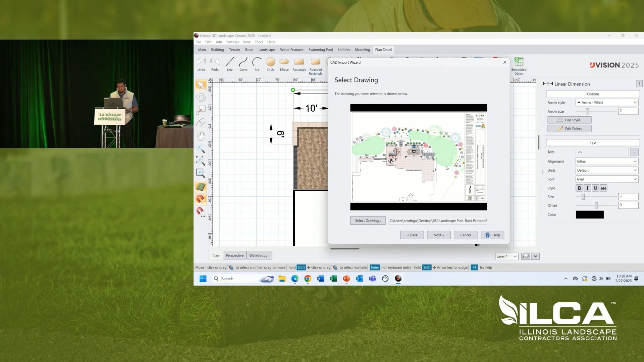Viewport: 644px width, 362px height.
Task: Activate the Pan hand tool
Action: point(201,136)
